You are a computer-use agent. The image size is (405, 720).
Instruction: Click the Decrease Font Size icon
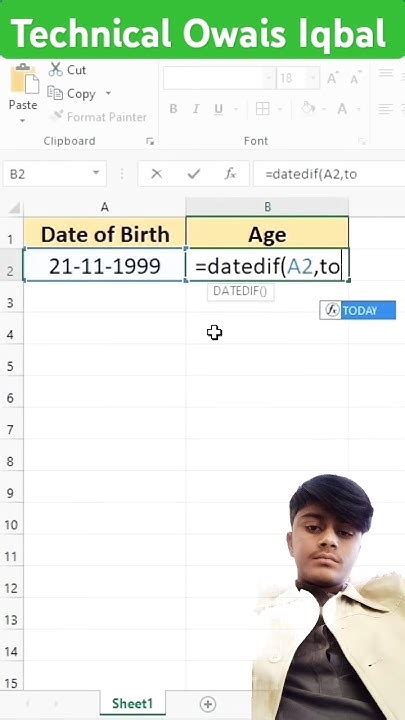pyautogui.click(x=355, y=79)
